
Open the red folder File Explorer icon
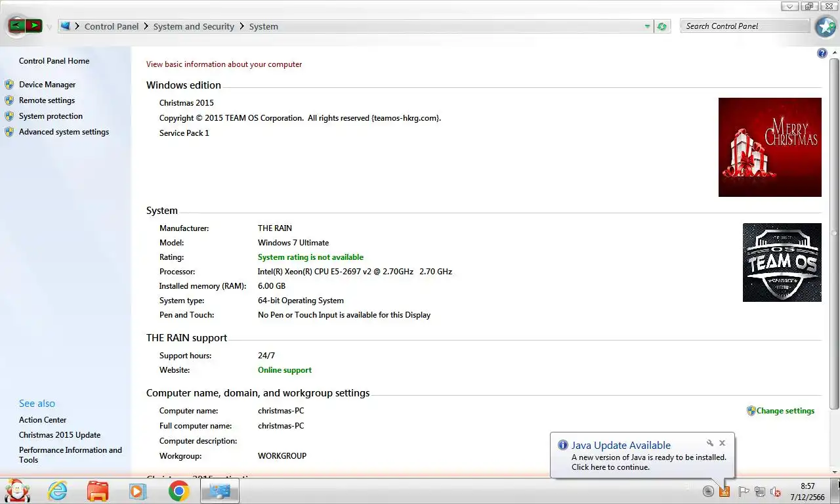point(98,491)
